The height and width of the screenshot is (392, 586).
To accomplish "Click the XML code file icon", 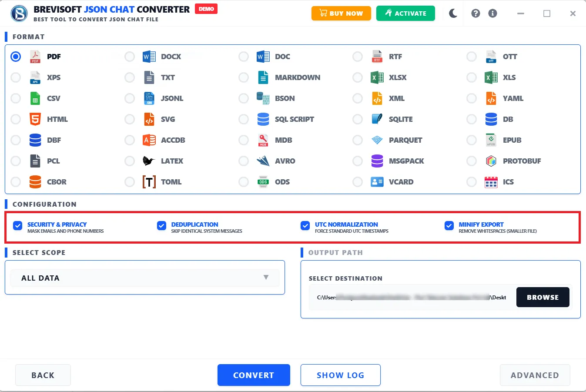I will point(377,98).
